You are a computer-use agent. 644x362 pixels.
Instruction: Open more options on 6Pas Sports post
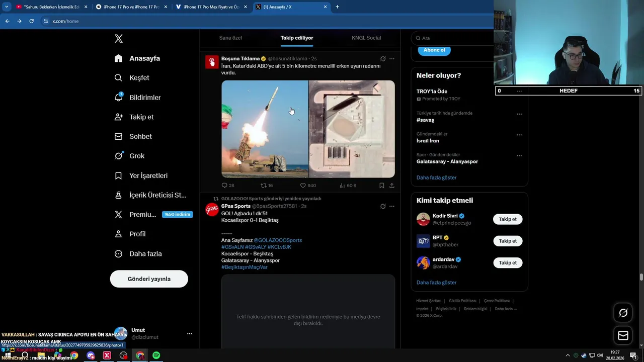pyautogui.click(x=392, y=206)
